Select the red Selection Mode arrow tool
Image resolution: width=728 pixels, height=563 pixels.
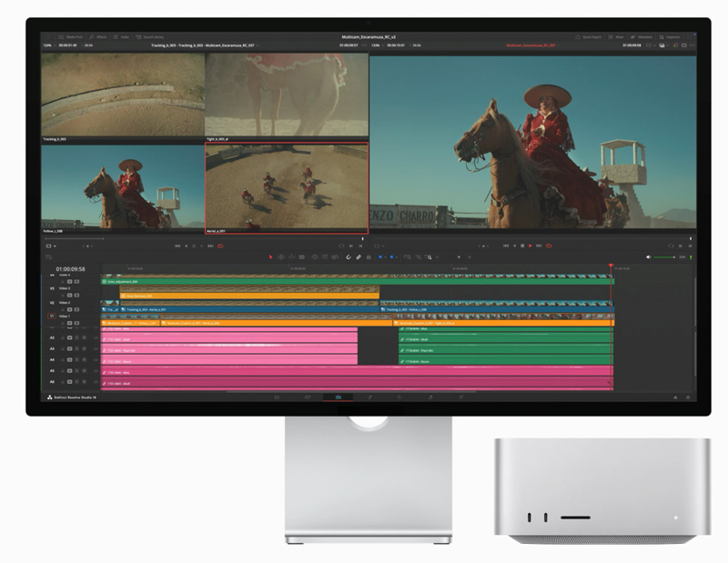[270, 257]
